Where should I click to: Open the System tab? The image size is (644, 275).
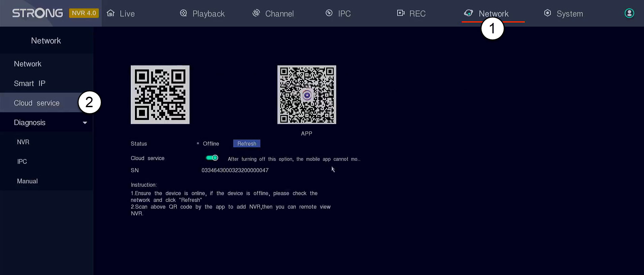tap(563, 13)
